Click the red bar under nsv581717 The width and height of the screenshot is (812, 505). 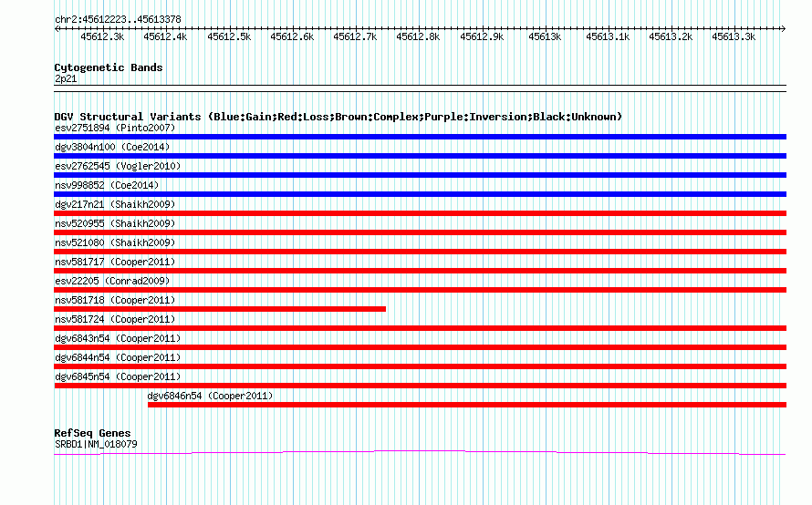coord(420,271)
